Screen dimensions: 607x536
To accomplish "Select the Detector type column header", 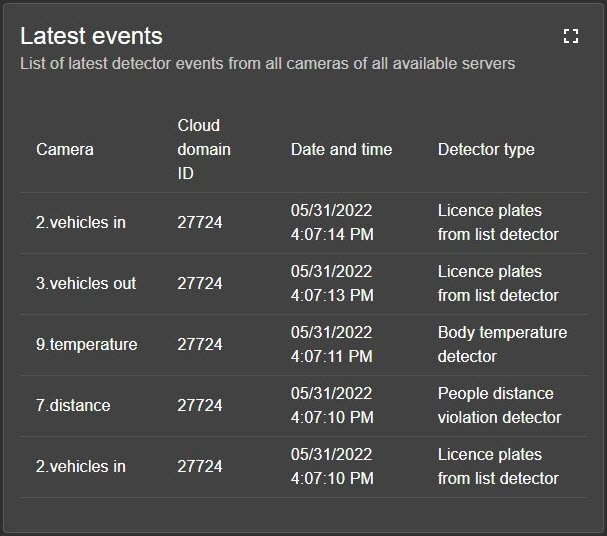I will click(x=486, y=149).
